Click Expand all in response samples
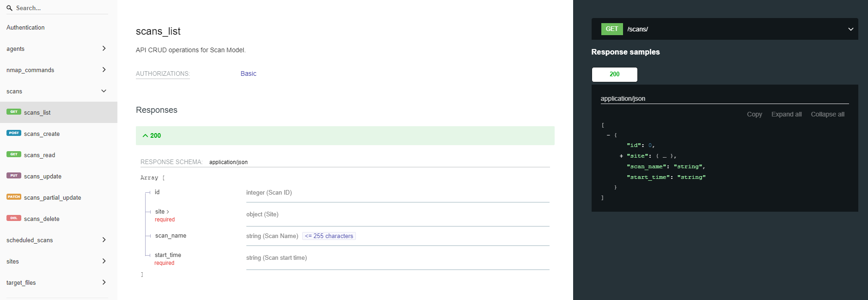 tap(786, 114)
